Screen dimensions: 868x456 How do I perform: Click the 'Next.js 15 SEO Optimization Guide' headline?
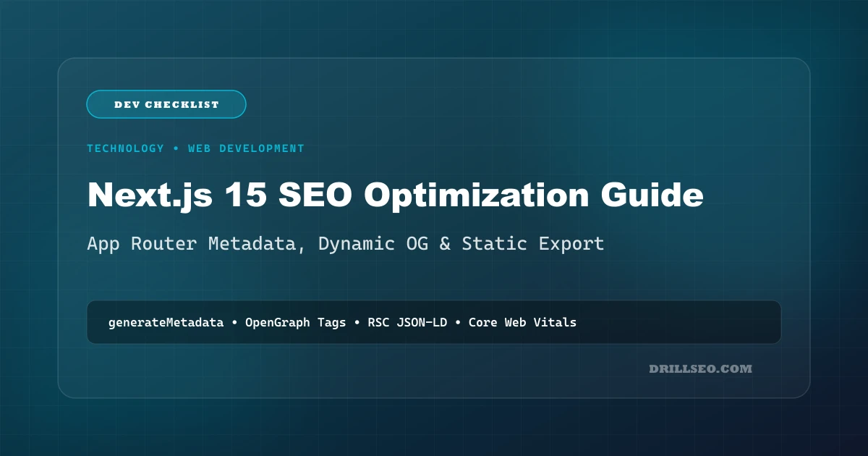396,195
